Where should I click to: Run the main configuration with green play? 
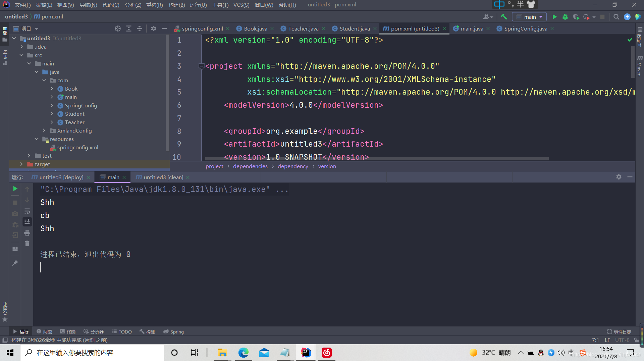(554, 17)
